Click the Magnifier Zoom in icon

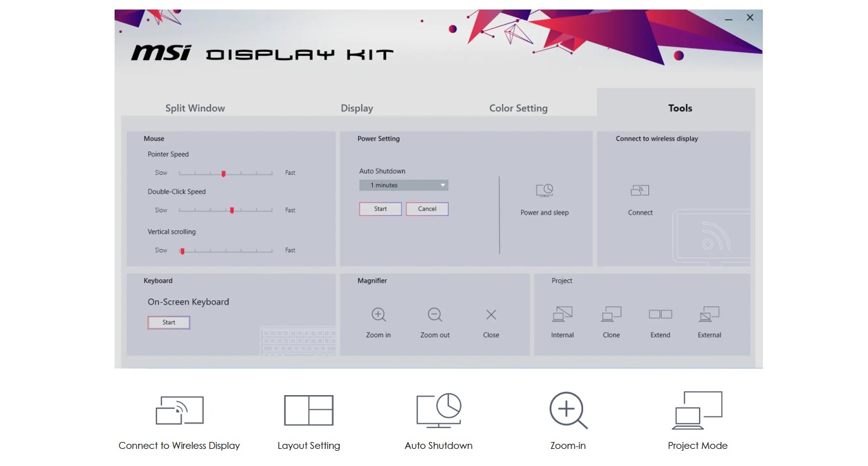(x=379, y=315)
